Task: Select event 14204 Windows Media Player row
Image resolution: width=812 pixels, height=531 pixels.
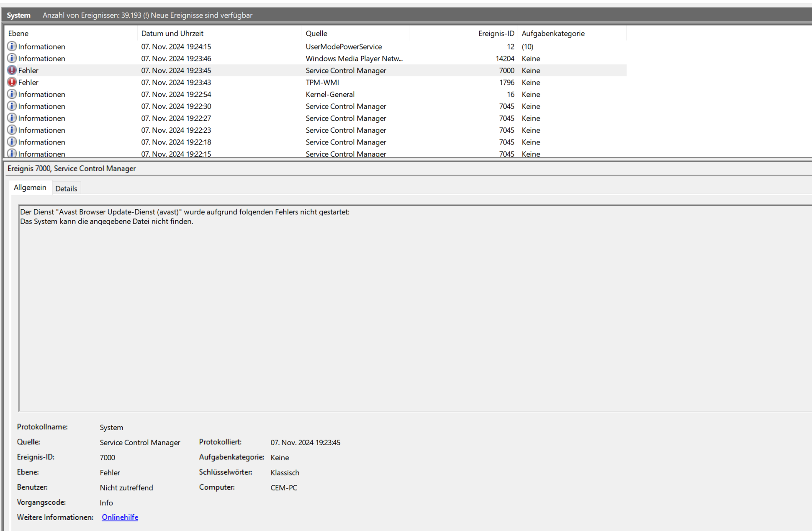Action: [x=354, y=59]
